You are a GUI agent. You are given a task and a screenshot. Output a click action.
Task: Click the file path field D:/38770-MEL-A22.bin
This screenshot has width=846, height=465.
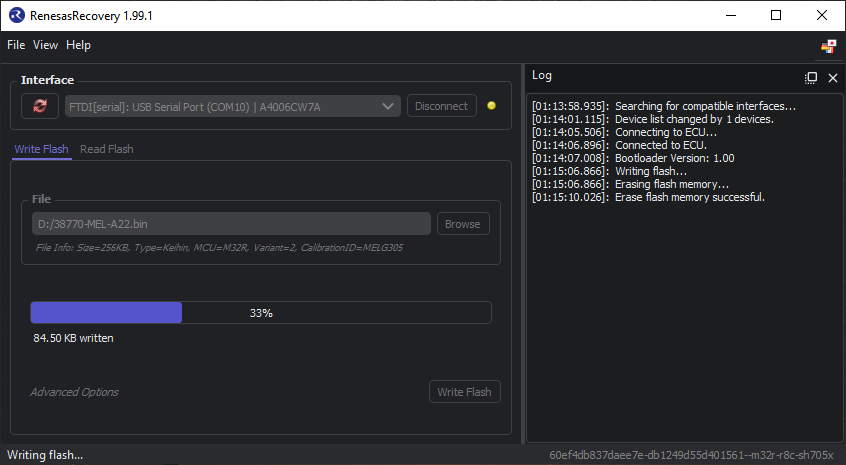coord(231,224)
